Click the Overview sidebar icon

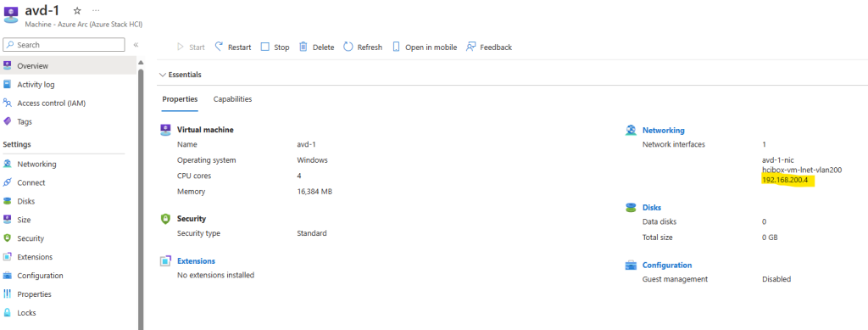[x=7, y=66]
